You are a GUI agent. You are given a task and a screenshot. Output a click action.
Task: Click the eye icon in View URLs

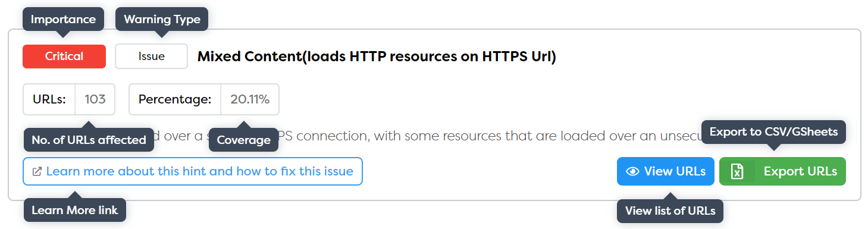point(632,172)
